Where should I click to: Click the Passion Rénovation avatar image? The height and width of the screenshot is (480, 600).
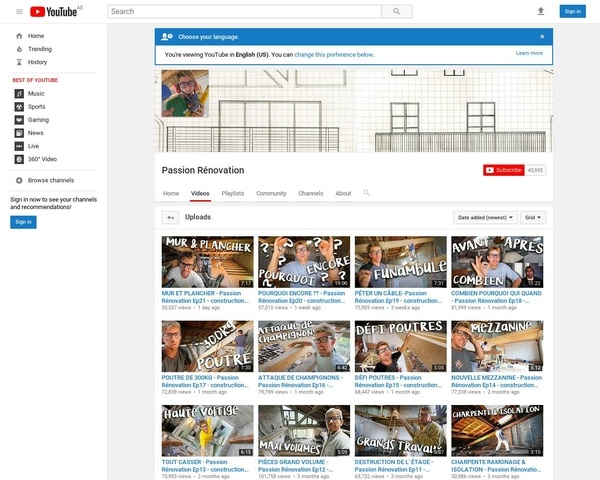(x=185, y=93)
